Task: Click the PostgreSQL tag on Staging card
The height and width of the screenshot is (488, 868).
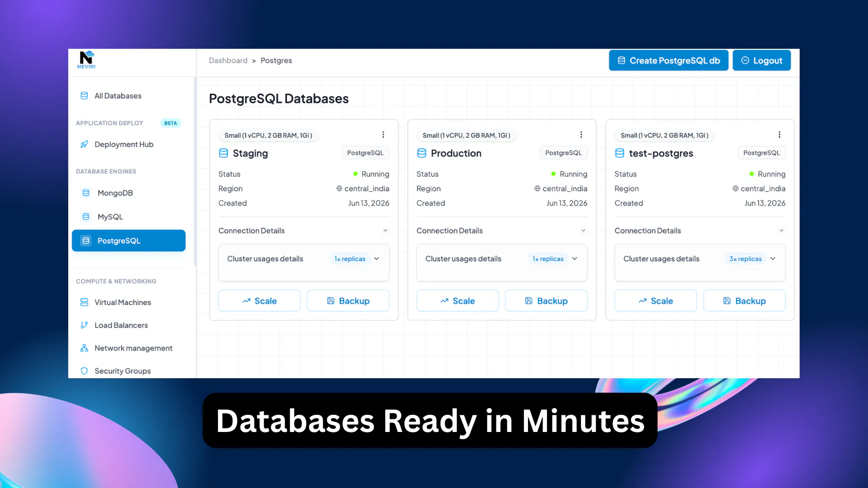Action: pyautogui.click(x=365, y=153)
